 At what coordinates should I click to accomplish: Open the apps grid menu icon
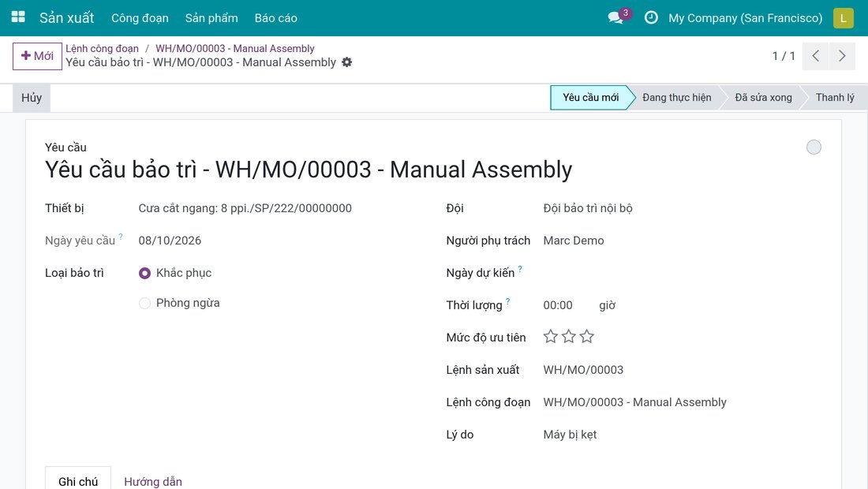point(18,17)
